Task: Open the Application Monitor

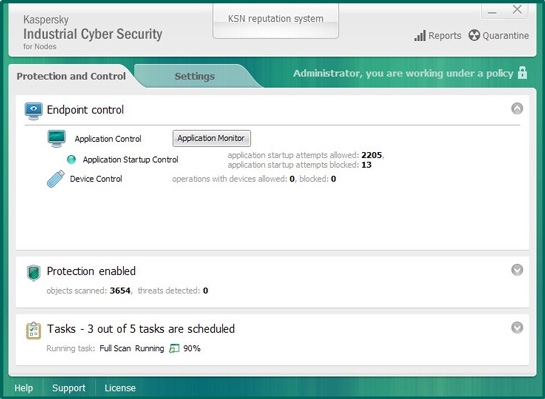Action: coord(211,138)
